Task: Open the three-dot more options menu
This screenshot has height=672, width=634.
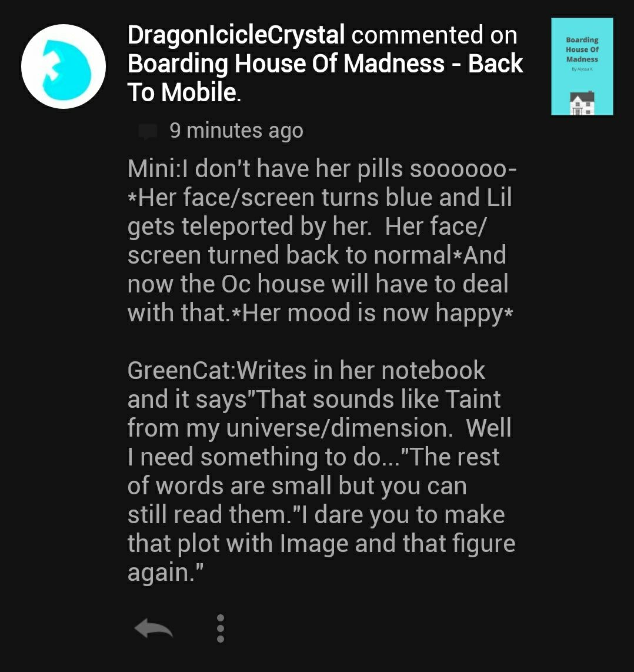Action: tap(221, 628)
